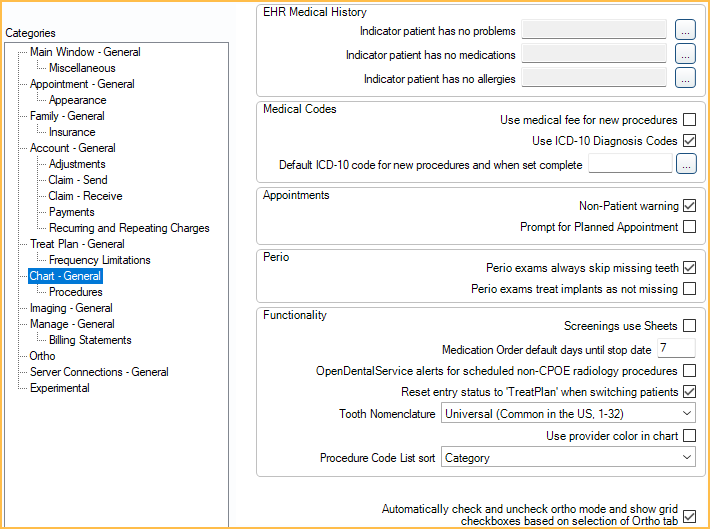Enable Use provider color in chart
The height and width of the screenshot is (529, 710).
pos(689,436)
